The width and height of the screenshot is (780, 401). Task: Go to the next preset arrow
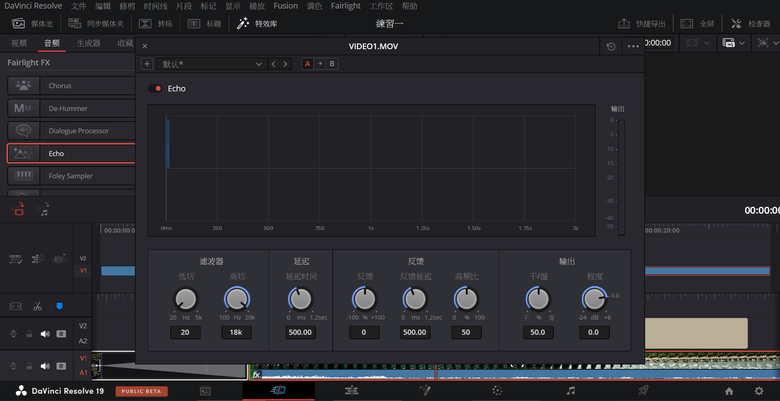pos(285,64)
